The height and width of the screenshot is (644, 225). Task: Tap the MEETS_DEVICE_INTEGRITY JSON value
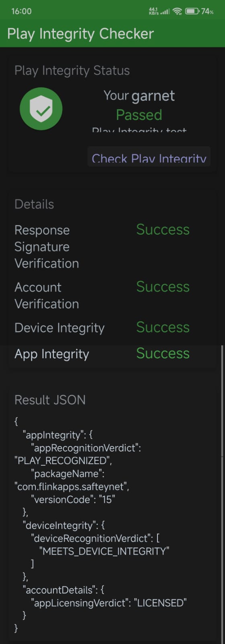(104, 551)
